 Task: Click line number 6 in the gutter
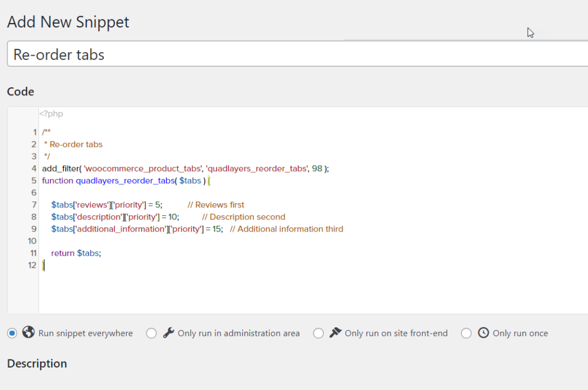34,193
